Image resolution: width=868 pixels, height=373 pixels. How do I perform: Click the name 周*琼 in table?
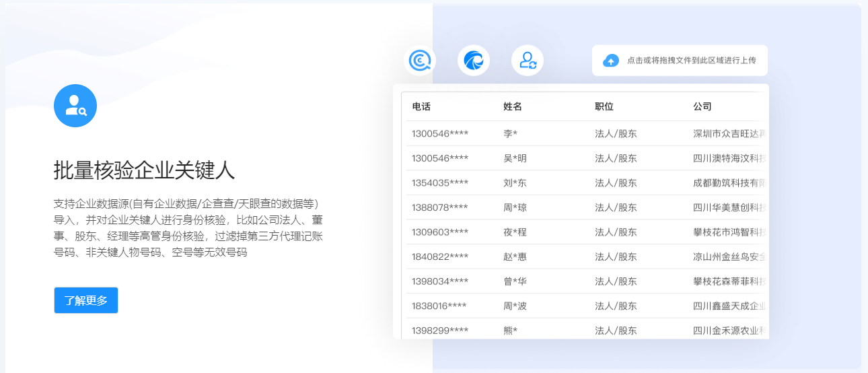tap(515, 207)
